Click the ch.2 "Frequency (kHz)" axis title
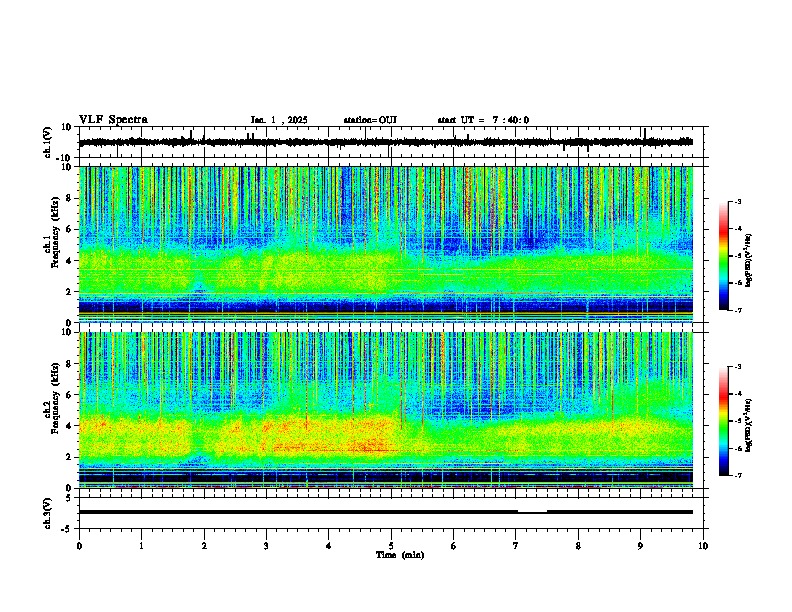The height and width of the screenshot is (612, 792). 55,398
